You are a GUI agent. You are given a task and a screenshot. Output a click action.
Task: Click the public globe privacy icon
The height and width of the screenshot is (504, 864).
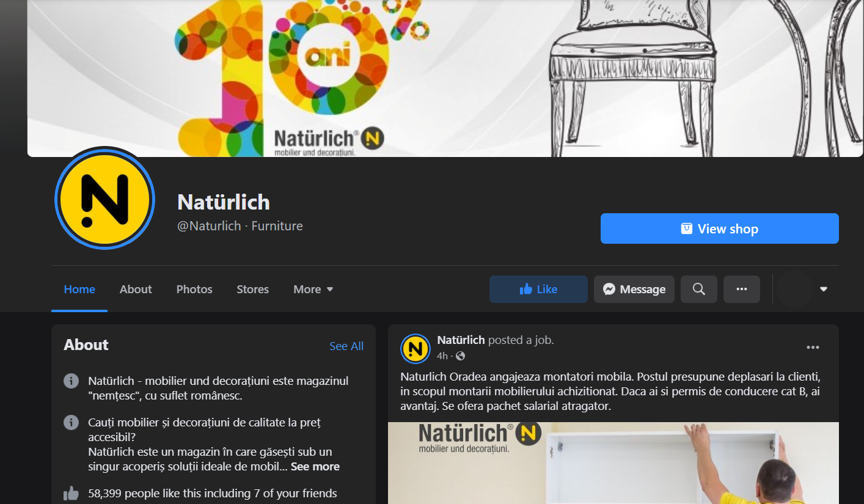tap(461, 356)
